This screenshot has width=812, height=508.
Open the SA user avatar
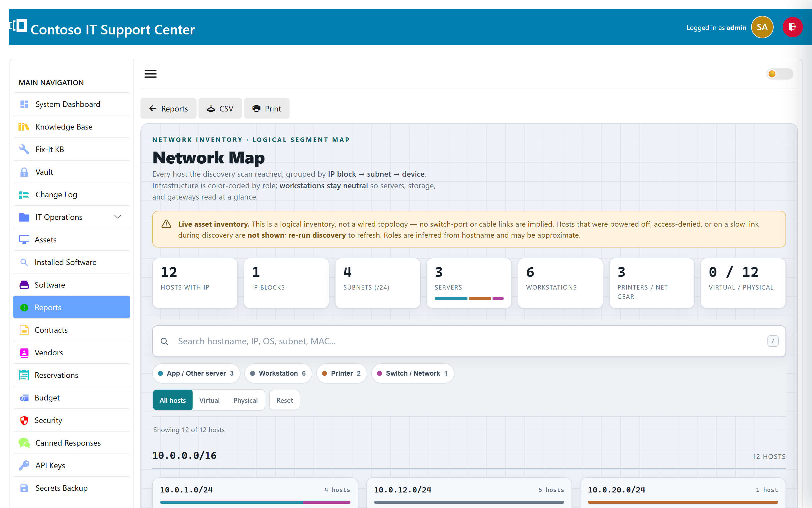point(762,27)
